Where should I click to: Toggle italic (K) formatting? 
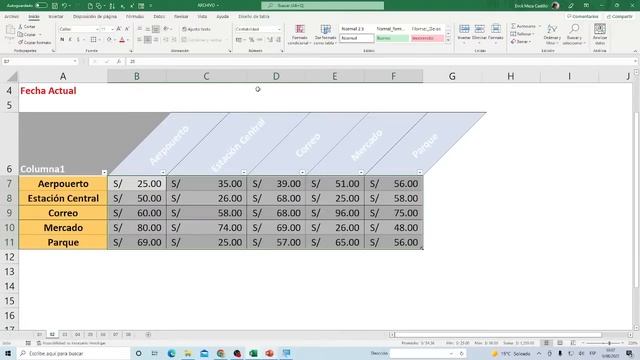click(x=70, y=40)
